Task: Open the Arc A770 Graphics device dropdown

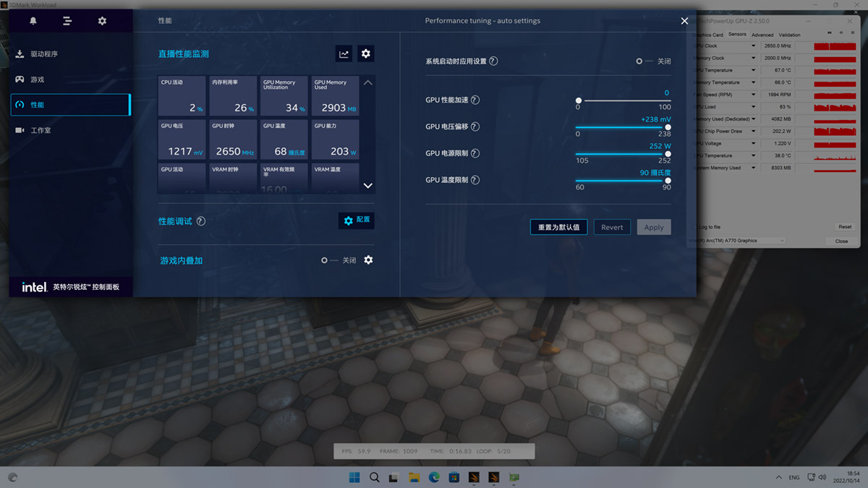Action: (x=781, y=241)
